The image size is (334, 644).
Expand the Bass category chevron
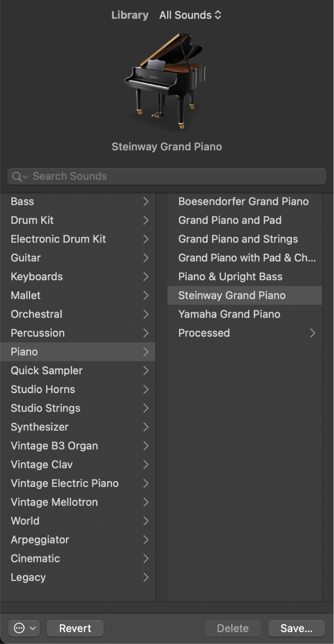click(146, 201)
